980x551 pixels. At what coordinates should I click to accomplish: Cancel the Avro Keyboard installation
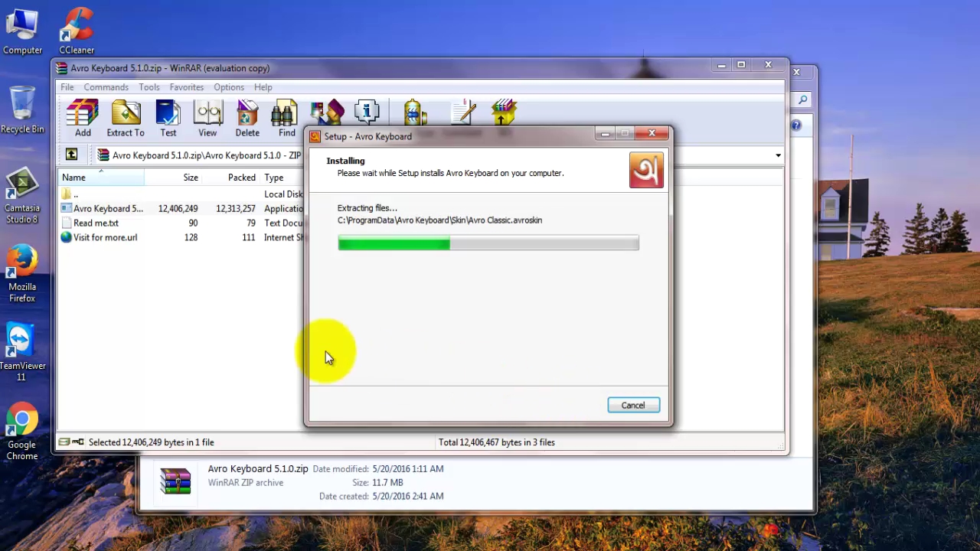pyautogui.click(x=632, y=405)
